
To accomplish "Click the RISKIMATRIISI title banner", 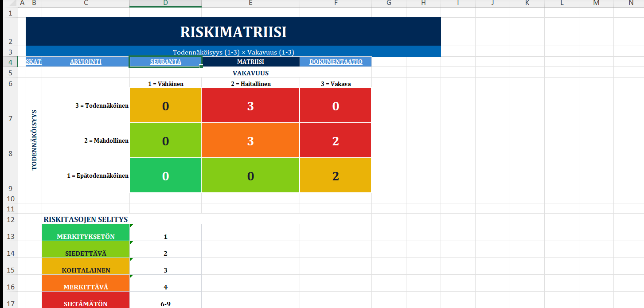I will tap(233, 32).
